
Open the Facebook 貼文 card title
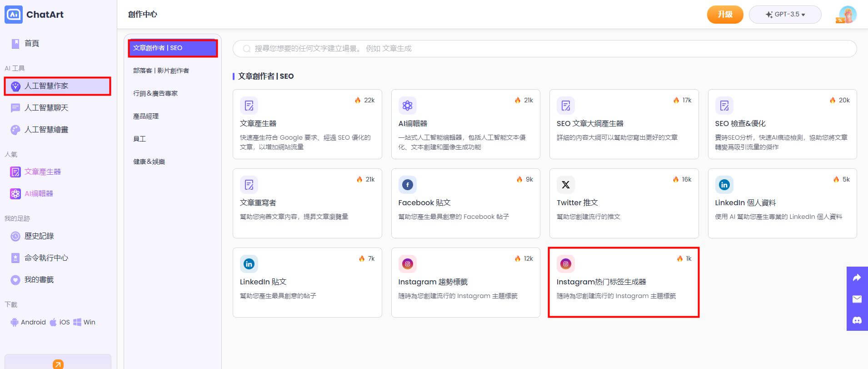tap(424, 203)
